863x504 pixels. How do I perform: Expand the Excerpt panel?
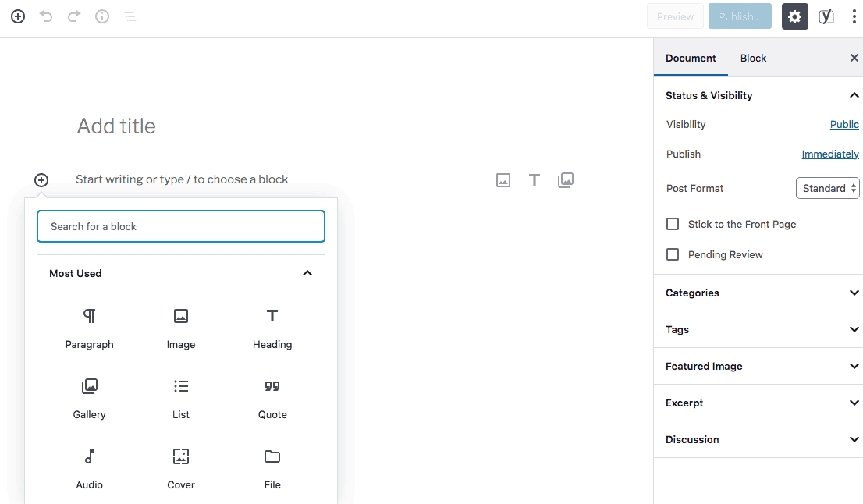[x=758, y=403]
